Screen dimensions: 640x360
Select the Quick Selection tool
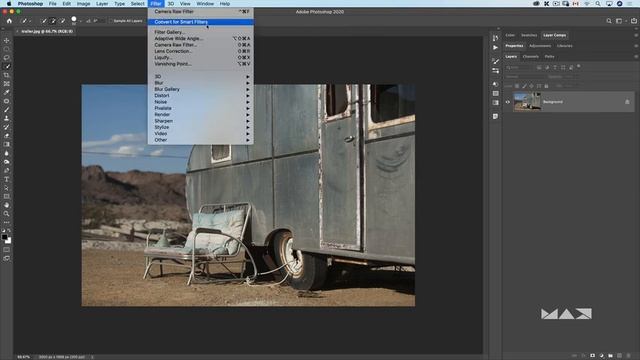[x=7, y=66]
